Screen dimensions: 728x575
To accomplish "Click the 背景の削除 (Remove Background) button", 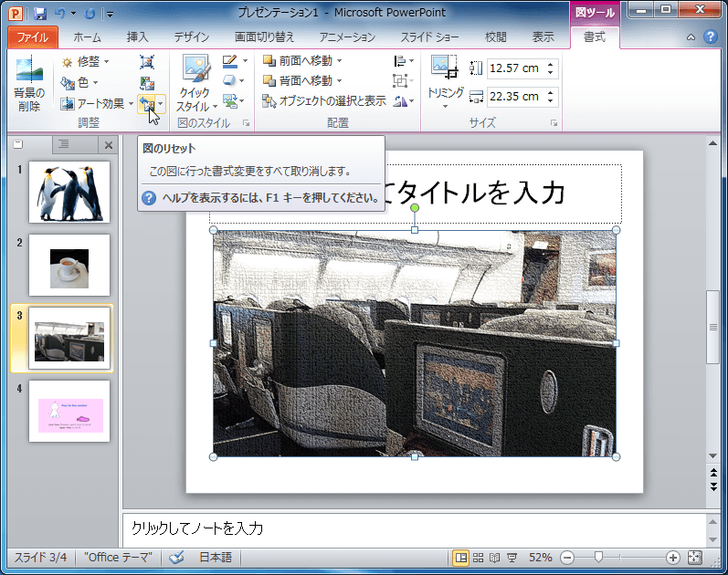I will (x=29, y=84).
